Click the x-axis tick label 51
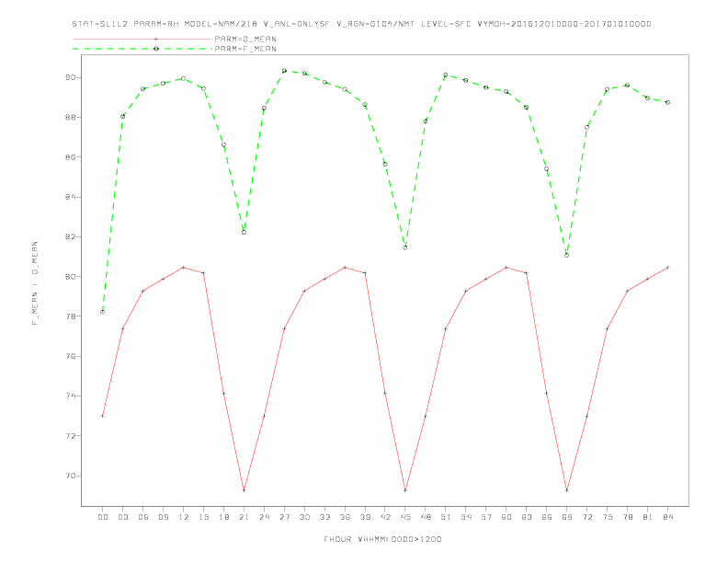Screen dimensions: 728x563 pyautogui.click(x=446, y=517)
